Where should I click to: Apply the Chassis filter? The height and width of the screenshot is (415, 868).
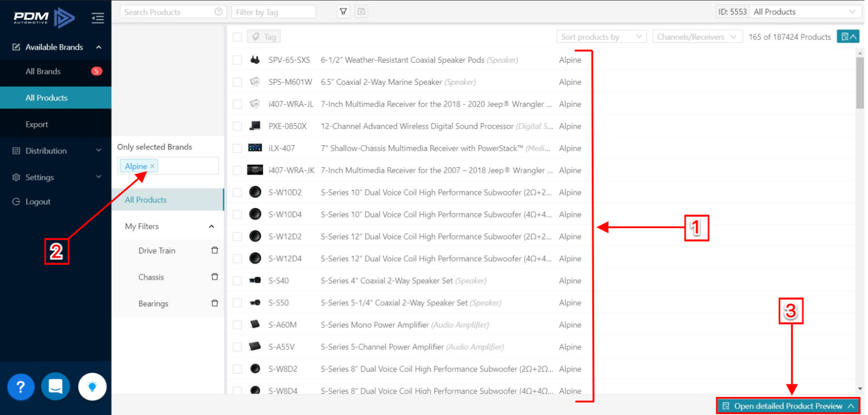coord(151,277)
